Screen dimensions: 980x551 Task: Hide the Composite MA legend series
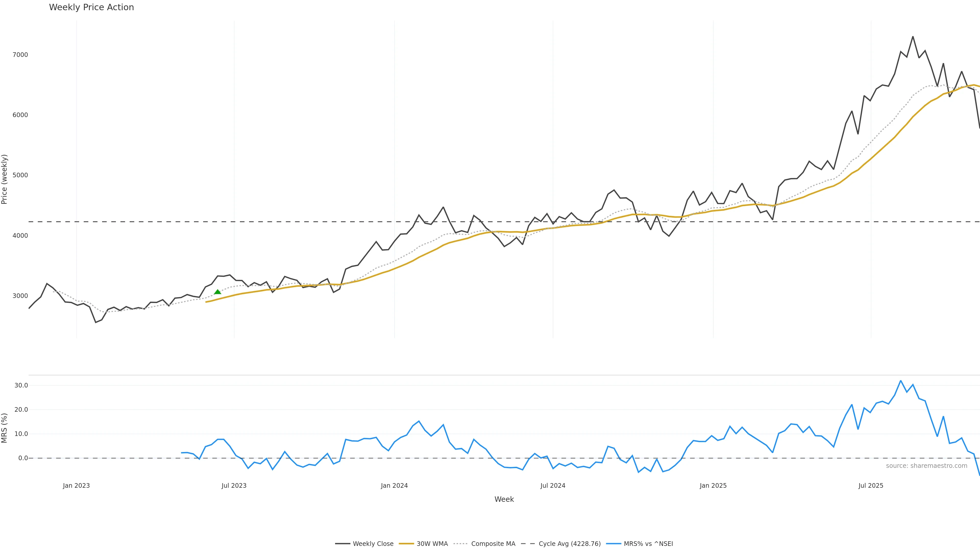493,544
